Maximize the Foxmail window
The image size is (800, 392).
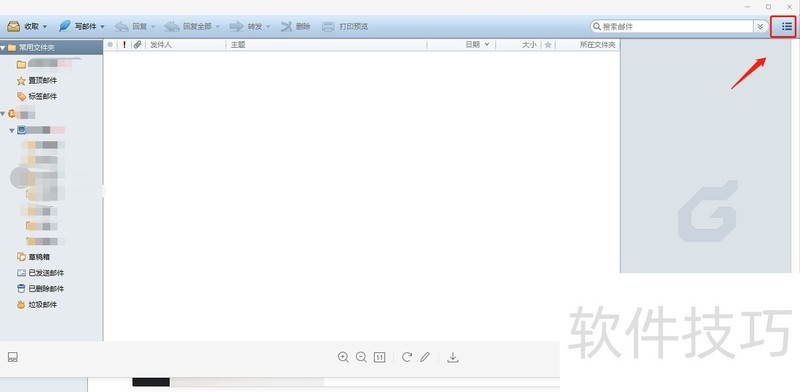click(768, 7)
